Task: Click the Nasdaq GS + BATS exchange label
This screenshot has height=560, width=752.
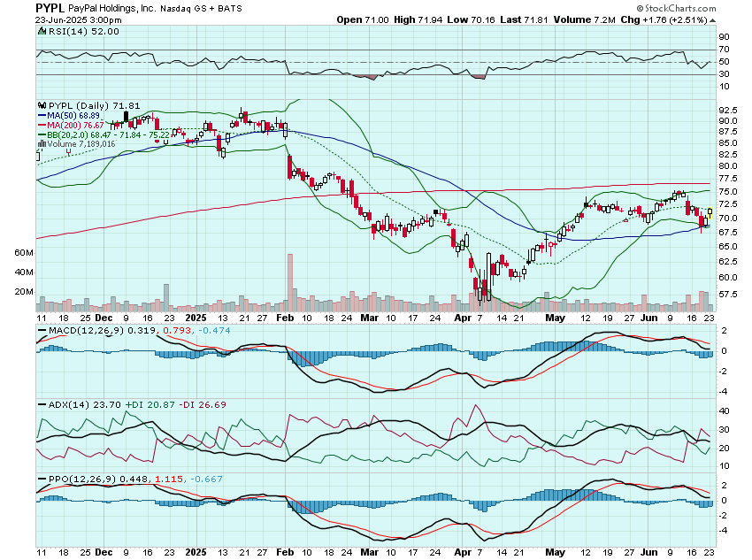Action: click(x=201, y=9)
